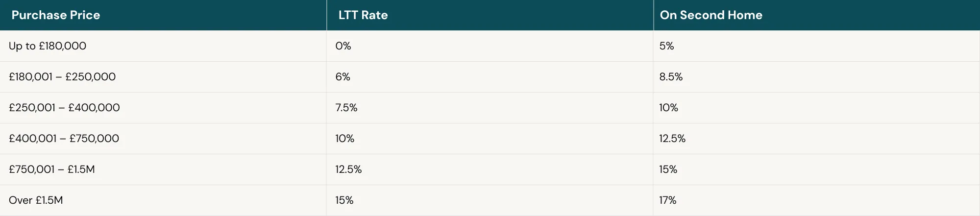Select the £180,001 – £250,000 cell
Image resolution: width=980 pixels, height=216 pixels.
(x=62, y=77)
